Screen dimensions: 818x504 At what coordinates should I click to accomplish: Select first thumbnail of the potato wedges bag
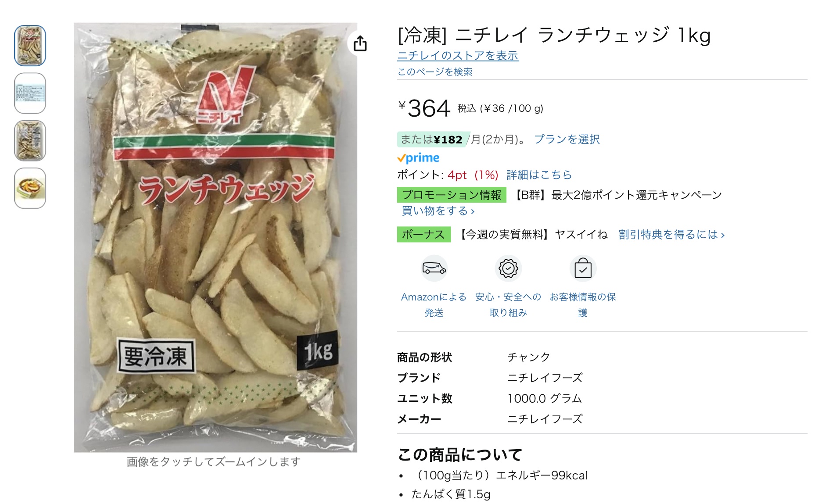[30, 46]
